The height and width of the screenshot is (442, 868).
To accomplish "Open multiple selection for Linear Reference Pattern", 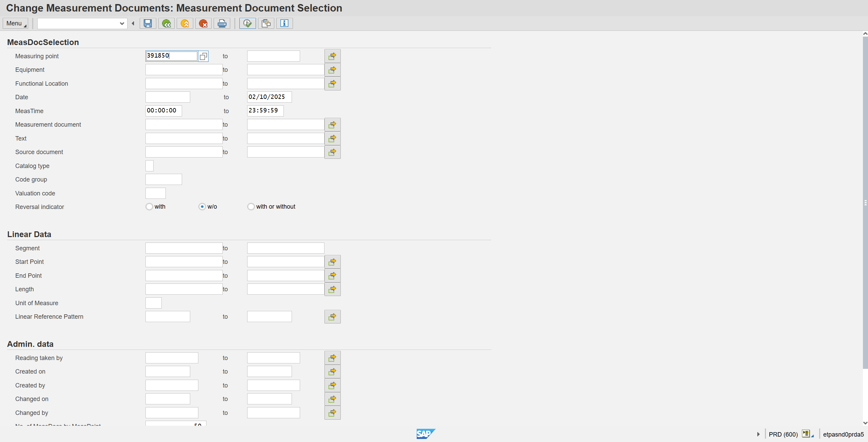I will (332, 317).
